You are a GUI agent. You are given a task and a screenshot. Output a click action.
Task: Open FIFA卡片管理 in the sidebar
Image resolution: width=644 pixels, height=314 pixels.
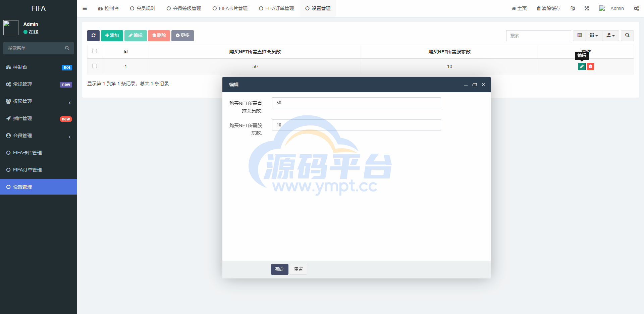(x=39, y=153)
